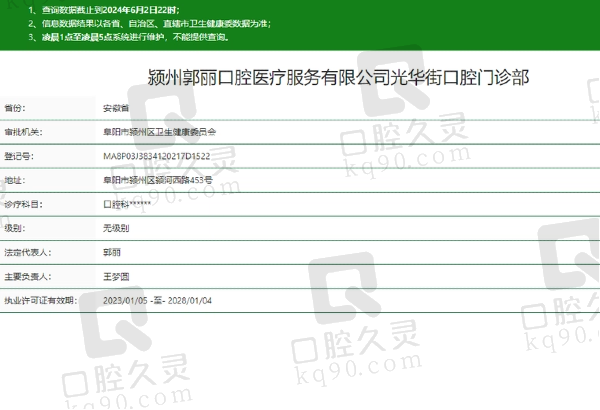The image size is (600, 410).
Task: Click notice line 2 about 卫生健康委数据为准
Action: point(150,24)
